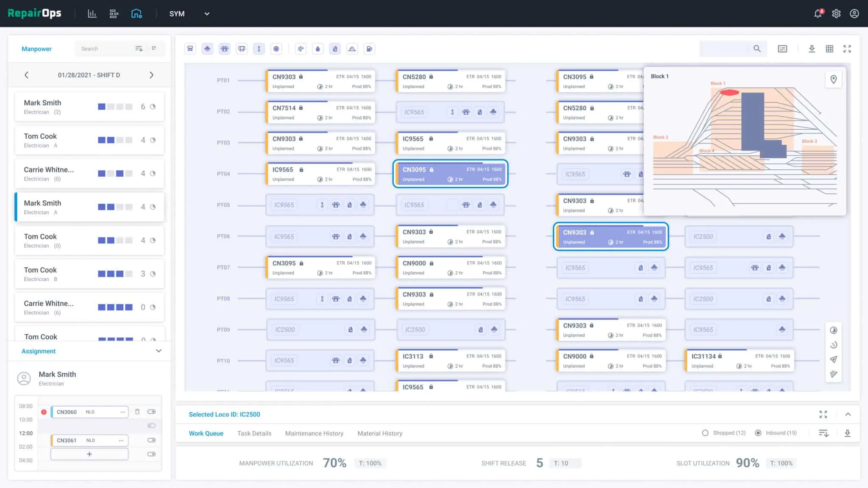Click the water drop filter icon
The image size is (868, 488).
(x=318, y=49)
